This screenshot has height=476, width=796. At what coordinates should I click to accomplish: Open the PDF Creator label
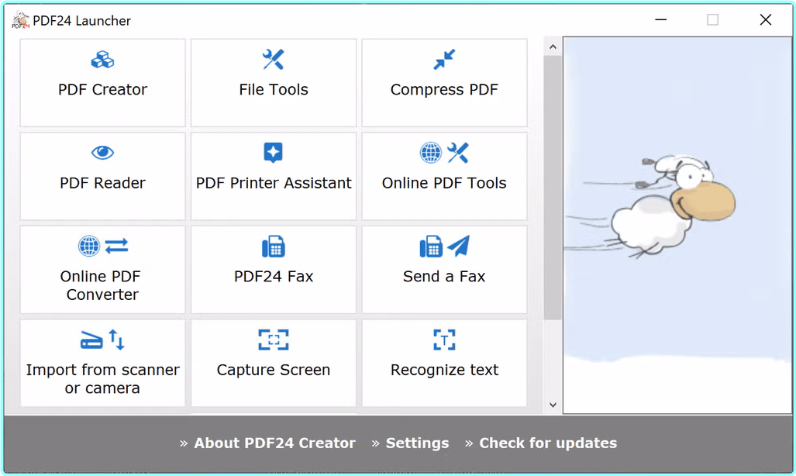tap(103, 90)
